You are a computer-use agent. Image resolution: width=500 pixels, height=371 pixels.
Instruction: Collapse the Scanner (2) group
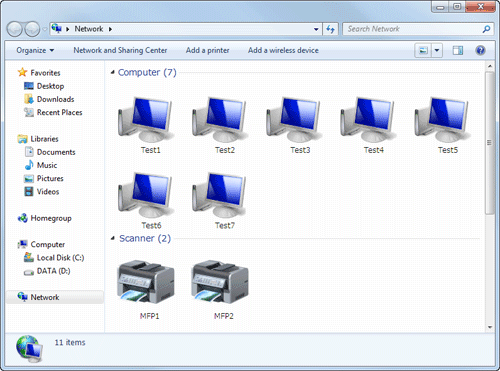113,238
